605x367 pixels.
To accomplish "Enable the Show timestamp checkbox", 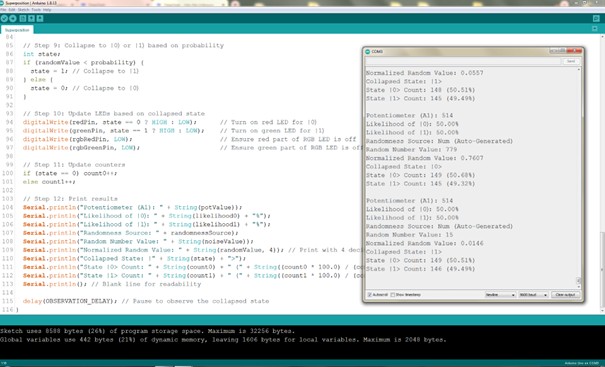I will [x=392, y=295].
